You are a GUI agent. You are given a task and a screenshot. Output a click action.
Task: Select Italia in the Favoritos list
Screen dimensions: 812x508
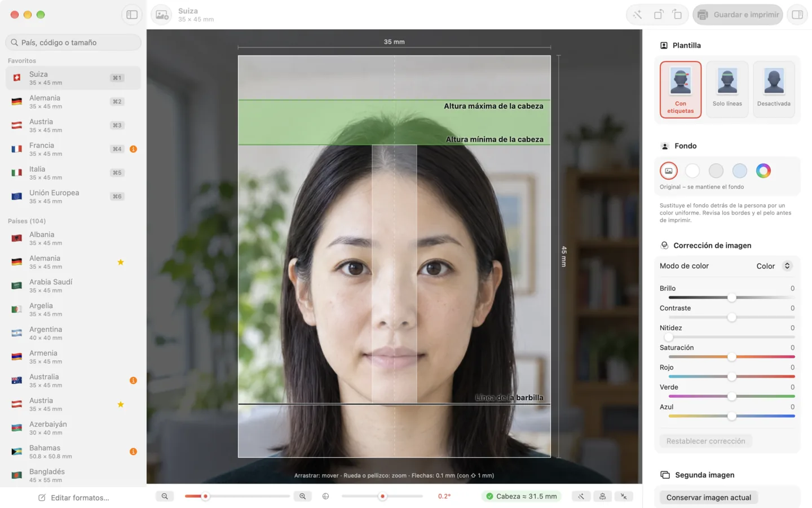pos(73,173)
